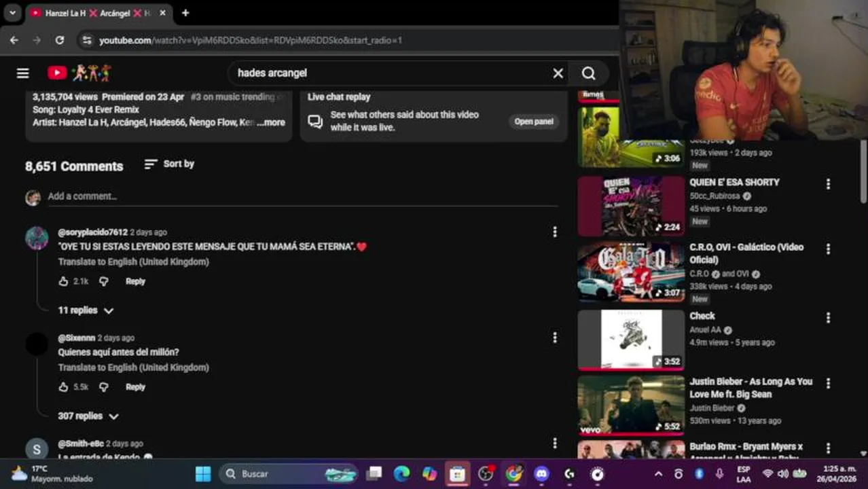Viewport: 868px width, 489px height.
Task: Focus the Add a comment field
Action: coord(302,196)
